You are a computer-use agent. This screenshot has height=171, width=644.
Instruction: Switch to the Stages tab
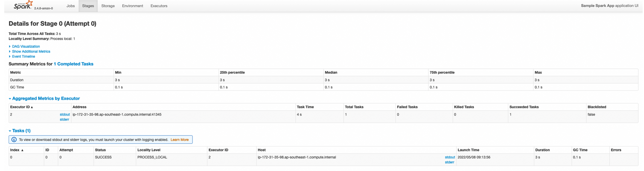[x=88, y=6]
